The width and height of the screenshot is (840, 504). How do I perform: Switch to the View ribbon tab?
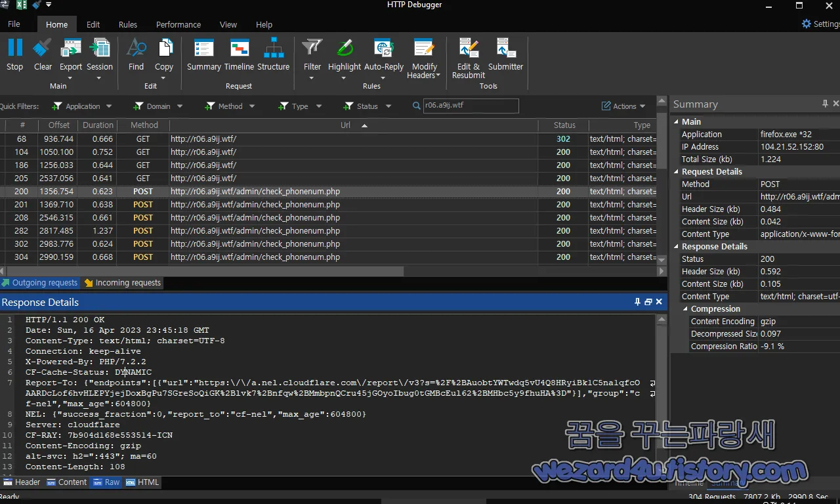pos(228,25)
